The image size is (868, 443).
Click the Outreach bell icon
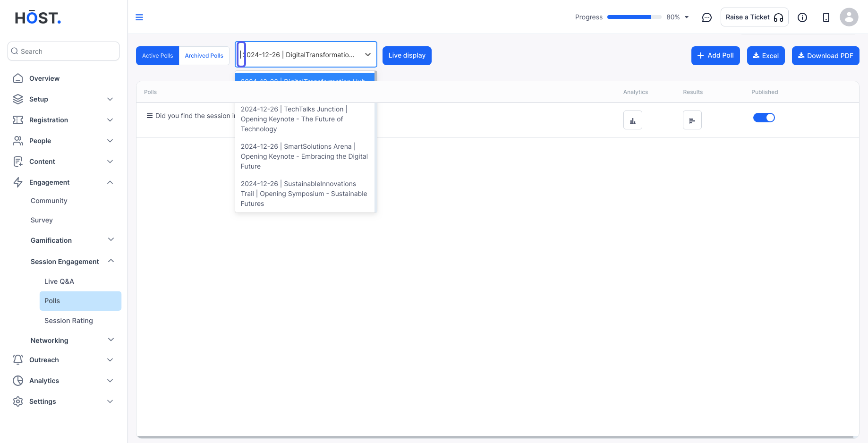point(18,360)
